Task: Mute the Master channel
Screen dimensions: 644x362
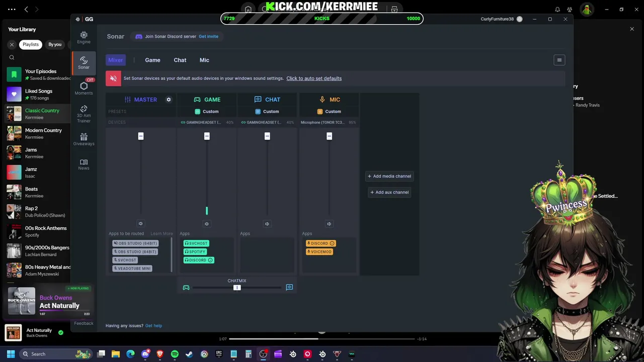Action: click(140, 224)
